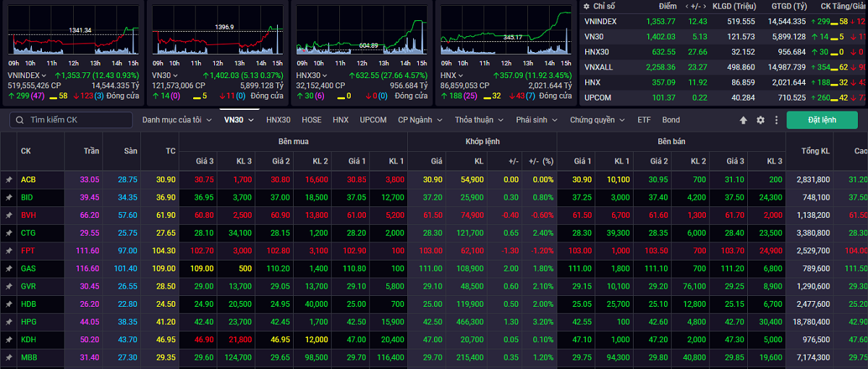Pin the BVH stock row
The height and width of the screenshot is (369, 868).
point(9,215)
